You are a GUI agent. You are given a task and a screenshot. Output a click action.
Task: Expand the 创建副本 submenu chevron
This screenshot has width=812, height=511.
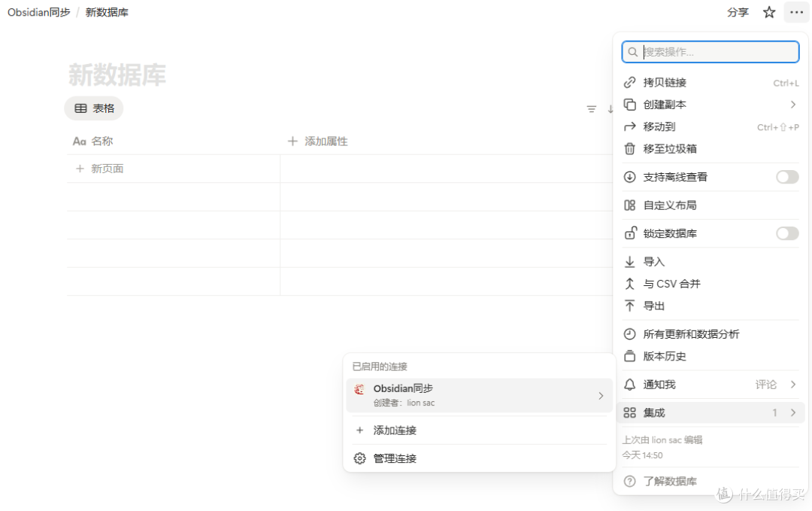(793, 105)
